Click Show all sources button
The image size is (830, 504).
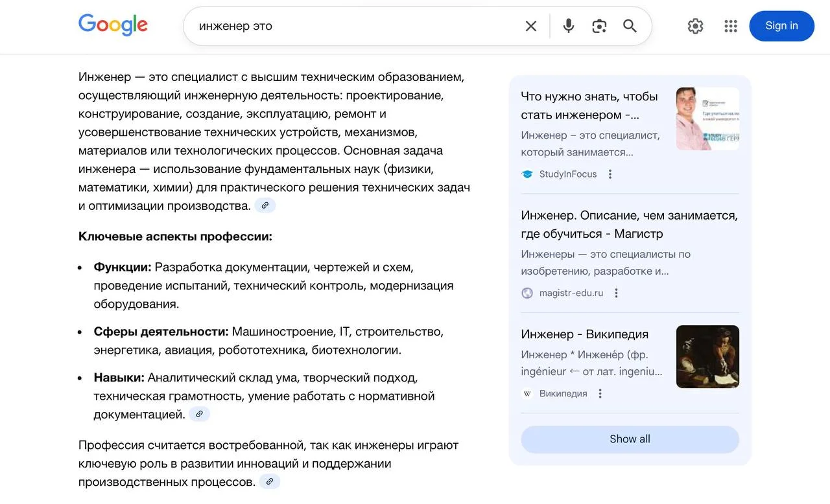(x=630, y=439)
